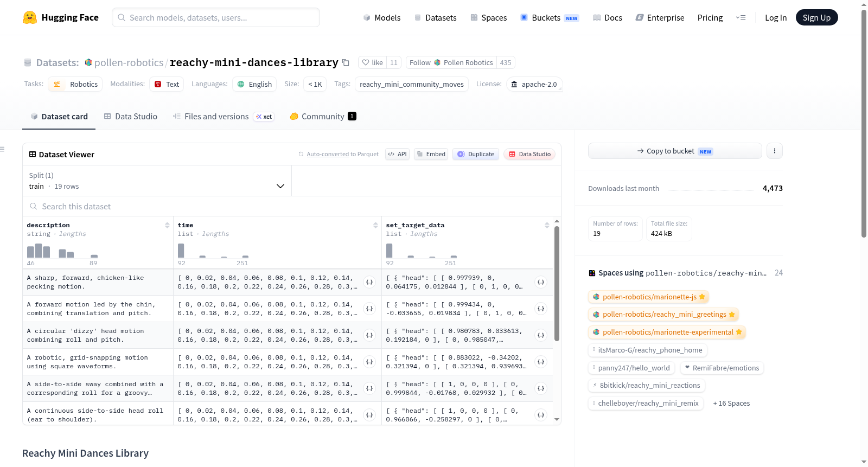This screenshot has width=868, height=467.
Task: Open the pollen-robotics owner link
Action: pyautogui.click(x=129, y=62)
